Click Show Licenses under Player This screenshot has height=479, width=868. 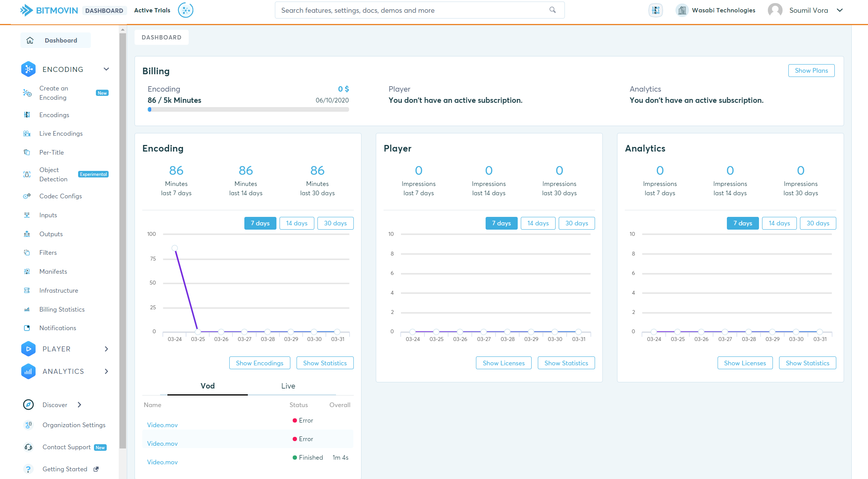click(504, 363)
